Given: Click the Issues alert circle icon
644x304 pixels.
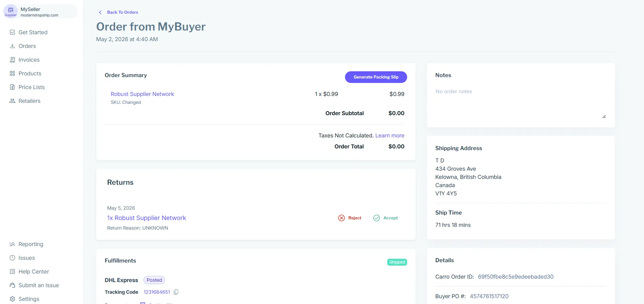Looking at the screenshot, I should pos(12,258).
